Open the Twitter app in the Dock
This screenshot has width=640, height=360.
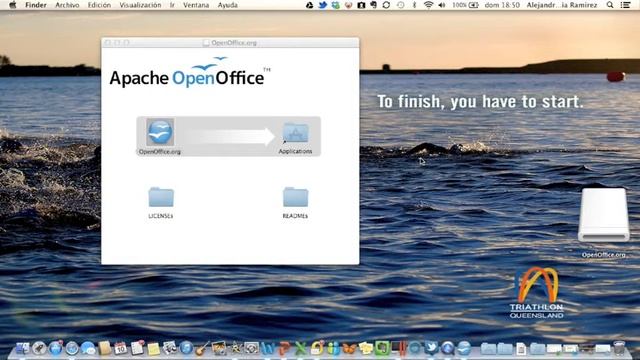[431, 347]
